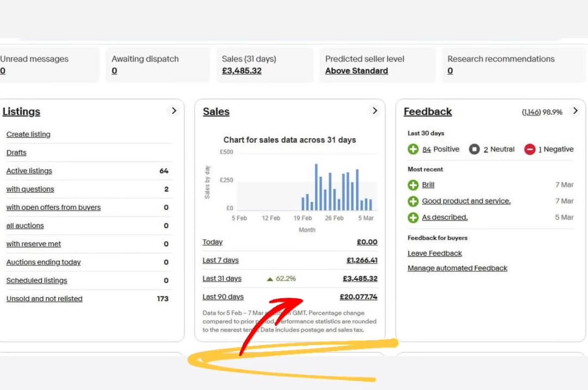
Task: Click the Above Standard seller level
Action: click(356, 71)
